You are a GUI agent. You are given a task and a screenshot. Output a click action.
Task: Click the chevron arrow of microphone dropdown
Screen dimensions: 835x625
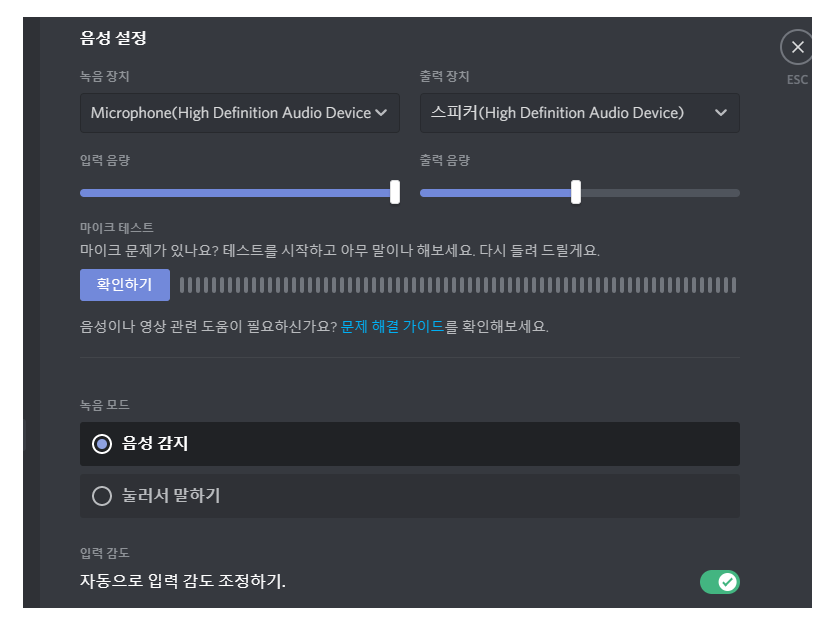tap(381, 113)
